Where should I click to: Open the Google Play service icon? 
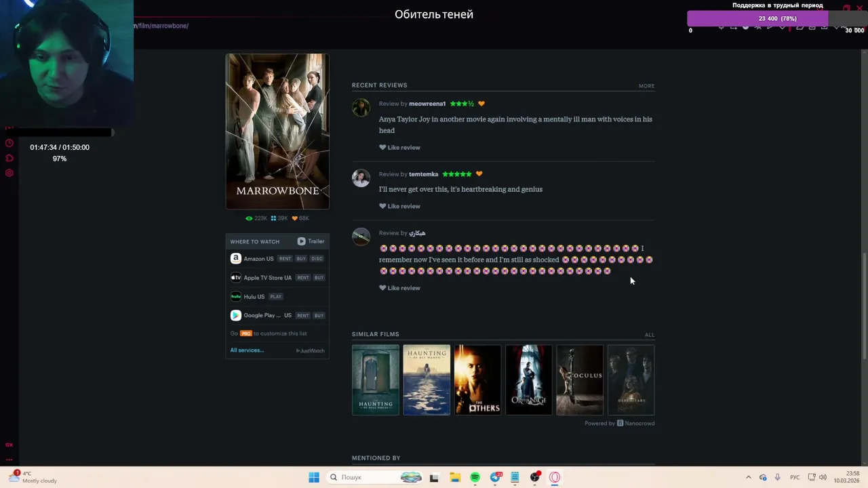click(235, 315)
